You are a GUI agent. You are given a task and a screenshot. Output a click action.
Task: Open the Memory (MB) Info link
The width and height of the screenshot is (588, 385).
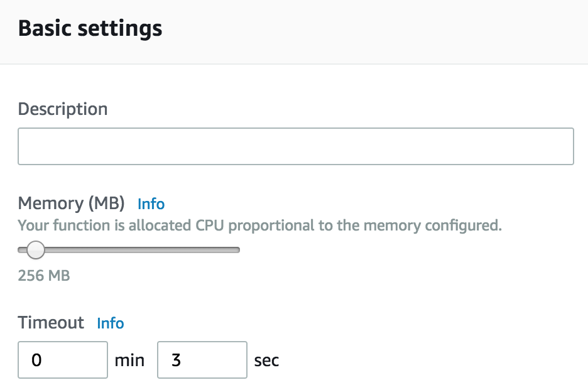(151, 204)
